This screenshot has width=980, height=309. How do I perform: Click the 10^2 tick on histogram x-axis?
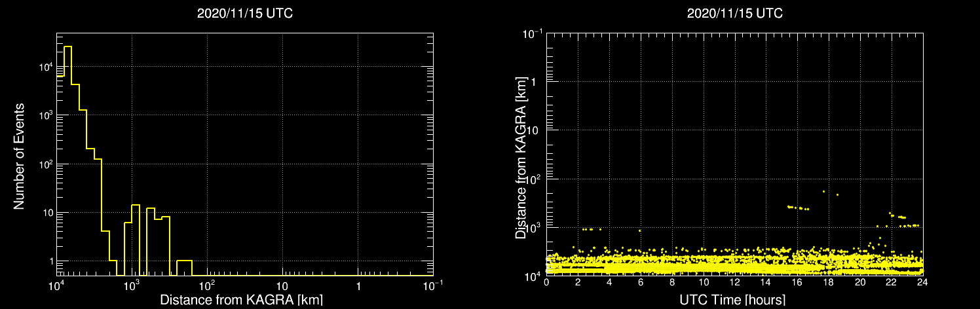208,285
